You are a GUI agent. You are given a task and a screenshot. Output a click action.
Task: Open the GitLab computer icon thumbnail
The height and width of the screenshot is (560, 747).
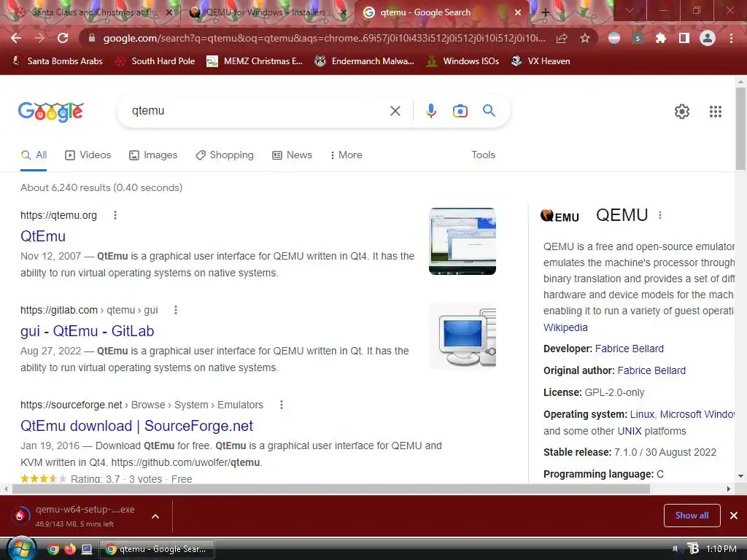(x=462, y=336)
